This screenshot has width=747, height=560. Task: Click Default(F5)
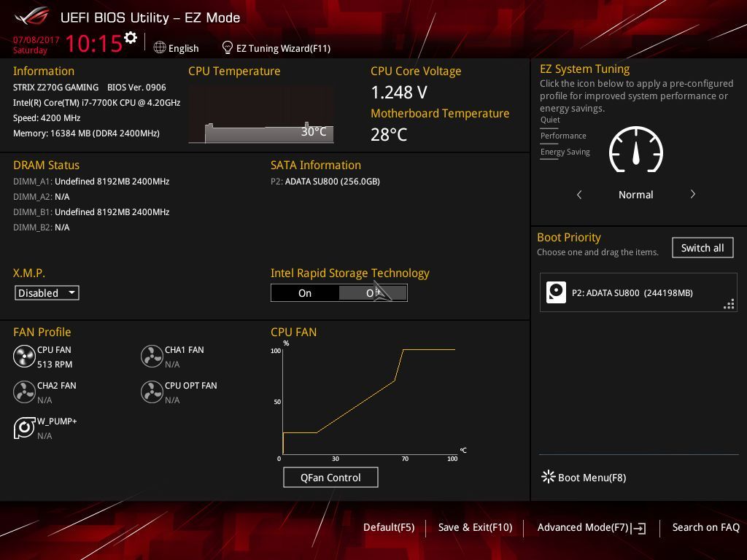389,527
